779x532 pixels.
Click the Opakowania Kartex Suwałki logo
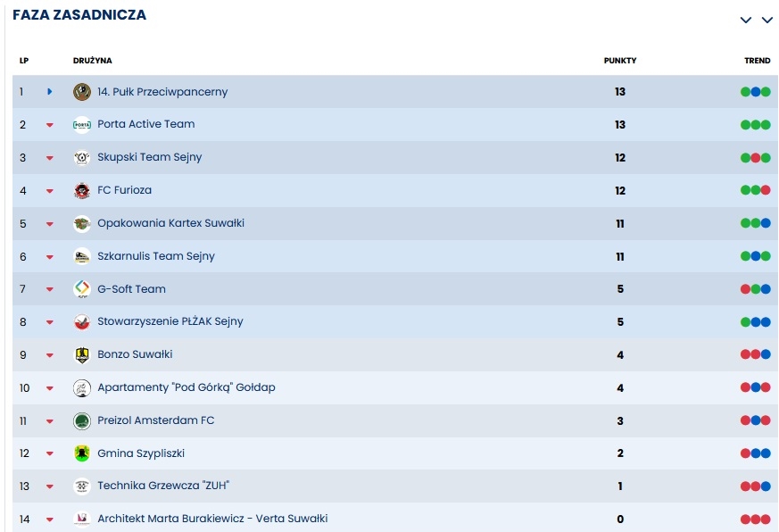point(82,223)
